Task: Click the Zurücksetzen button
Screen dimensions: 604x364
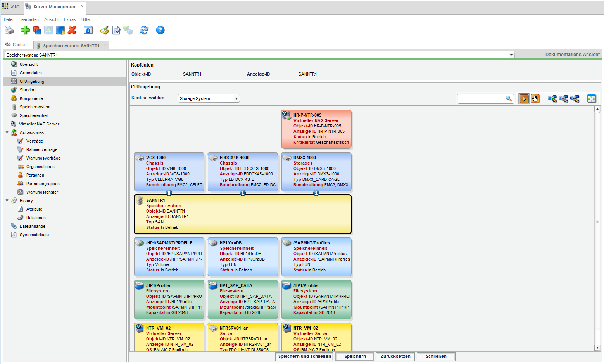Action: (395, 356)
